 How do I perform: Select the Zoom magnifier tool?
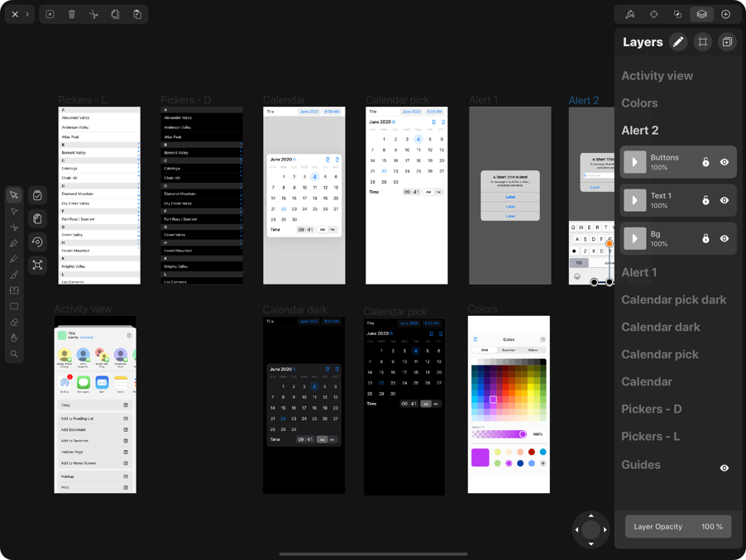pos(14,354)
